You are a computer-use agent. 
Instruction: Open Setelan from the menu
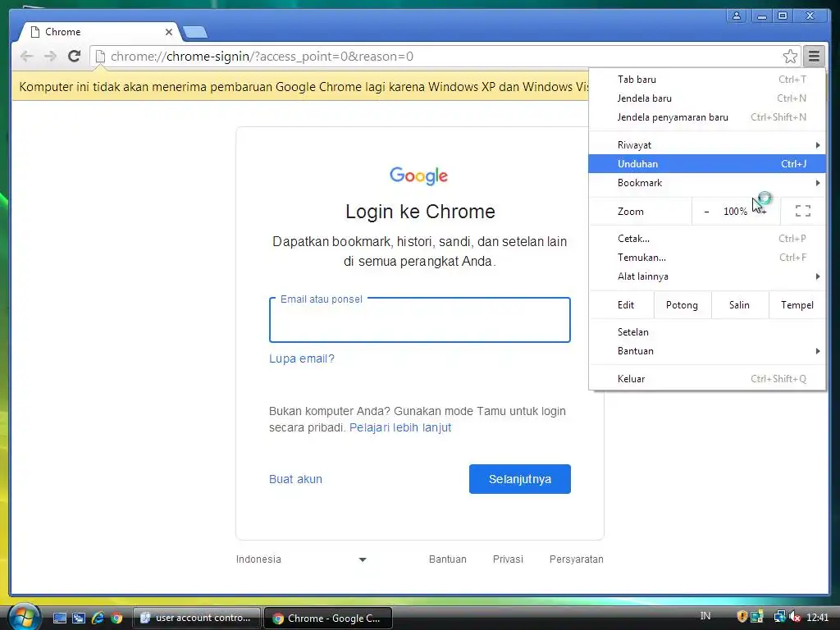[x=707, y=332]
